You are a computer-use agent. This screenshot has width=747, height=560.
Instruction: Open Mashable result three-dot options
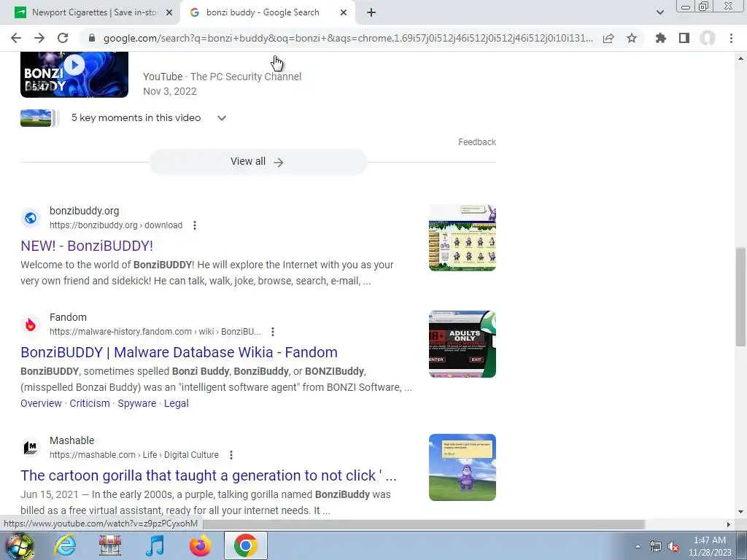(231, 455)
